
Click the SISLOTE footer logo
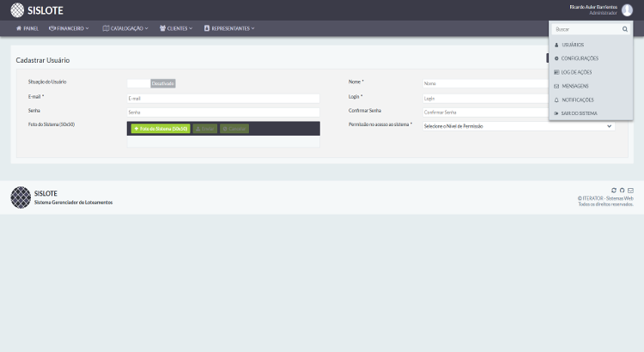21,197
